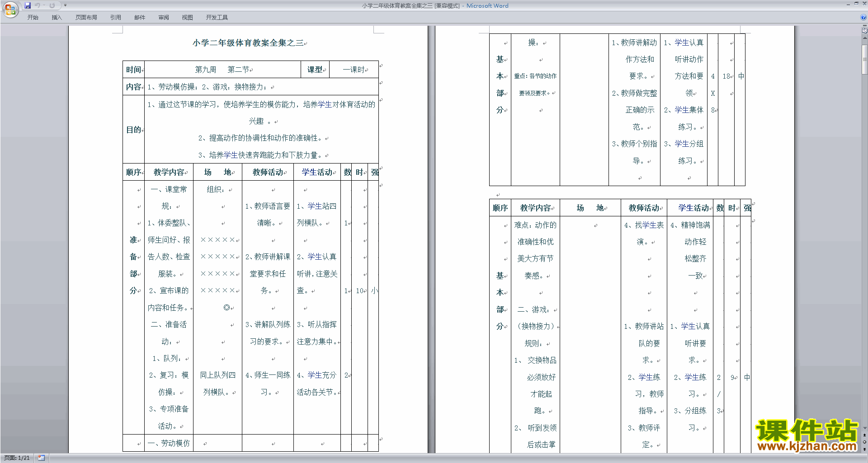Open Microsoft Word Help
The height and width of the screenshot is (463, 868).
[863, 17]
